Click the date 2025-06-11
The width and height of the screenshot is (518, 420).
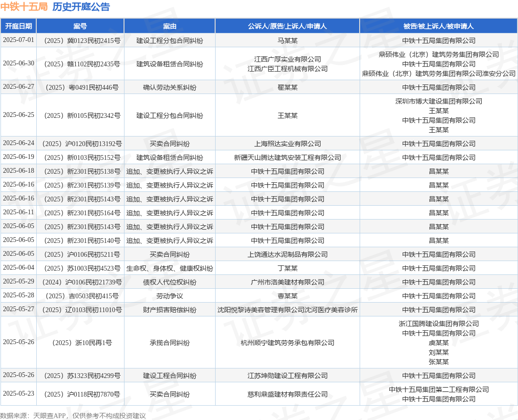[x=19, y=212]
